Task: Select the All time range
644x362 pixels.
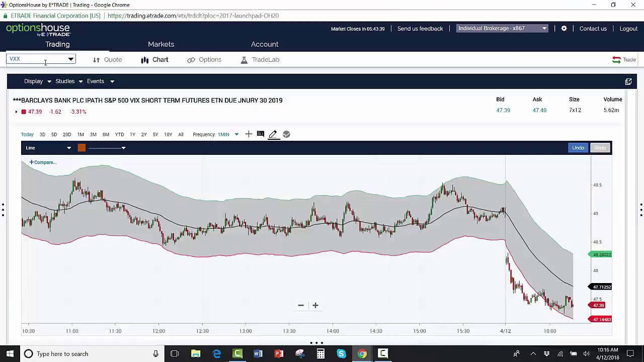Action: coord(181,135)
